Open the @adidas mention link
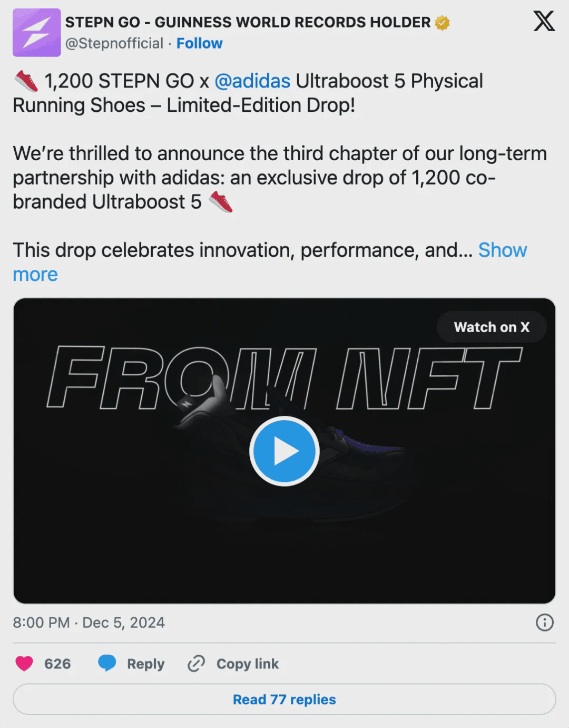The image size is (569, 728). [x=252, y=81]
